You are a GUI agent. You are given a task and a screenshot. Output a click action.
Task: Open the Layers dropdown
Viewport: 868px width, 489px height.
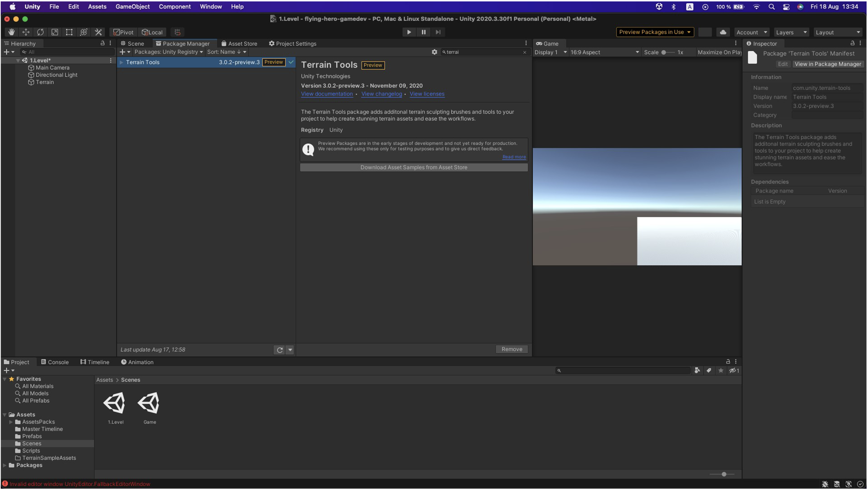(x=791, y=32)
